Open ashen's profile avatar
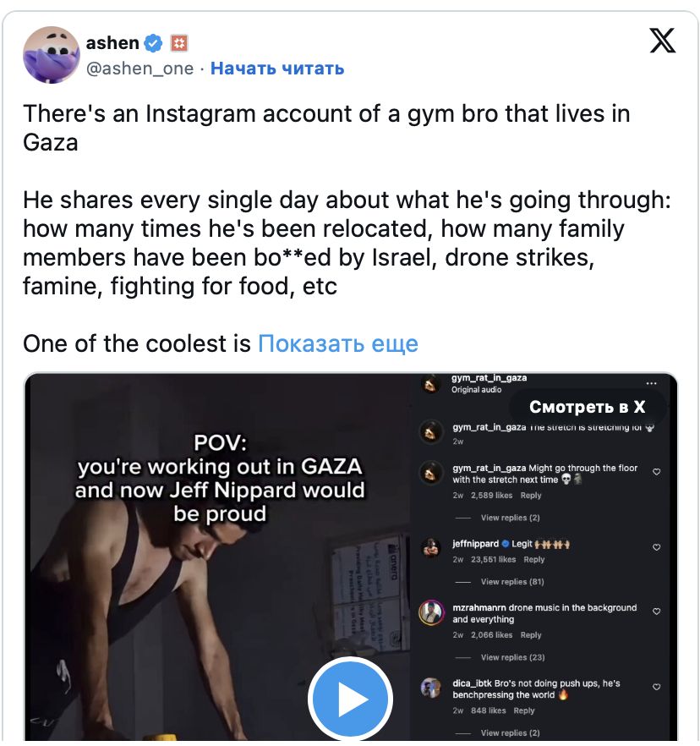 click(x=51, y=55)
